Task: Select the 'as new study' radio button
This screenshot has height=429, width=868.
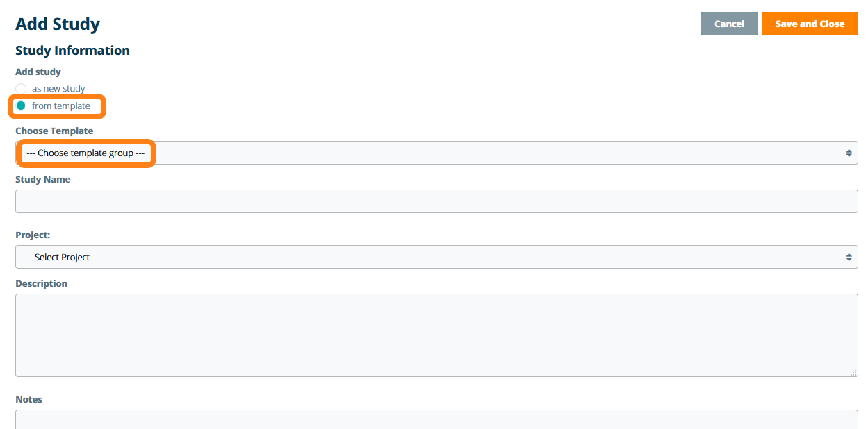Action: (21, 89)
